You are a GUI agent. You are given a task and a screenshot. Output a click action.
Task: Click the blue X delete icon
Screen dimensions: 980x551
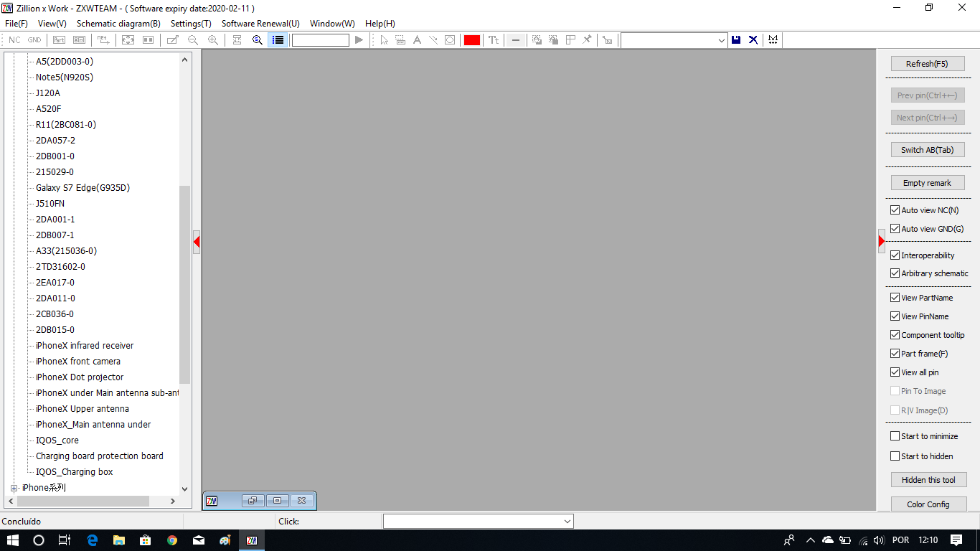(753, 40)
